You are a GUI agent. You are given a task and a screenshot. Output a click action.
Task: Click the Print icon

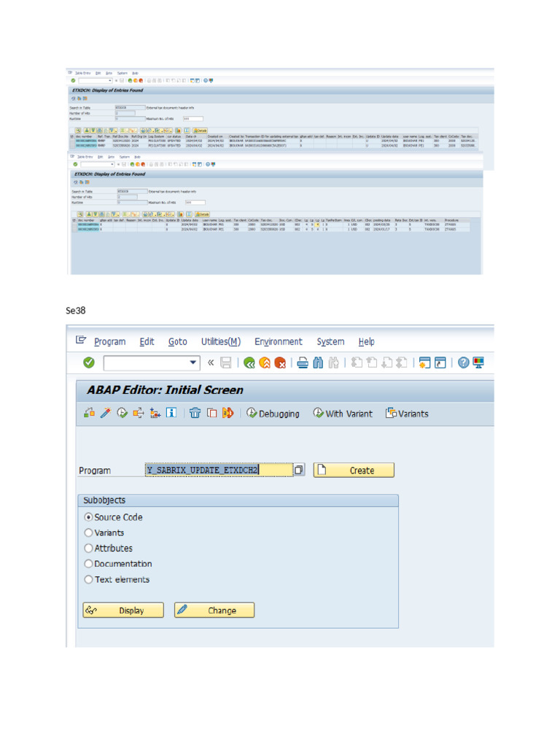(x=303, y=363)
